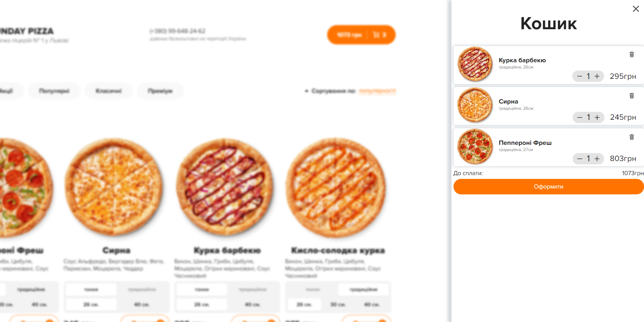Screen dimensions: 644x322
Task: Decrease Курка барбекю quantity with minus
Action: pos(580,76)
